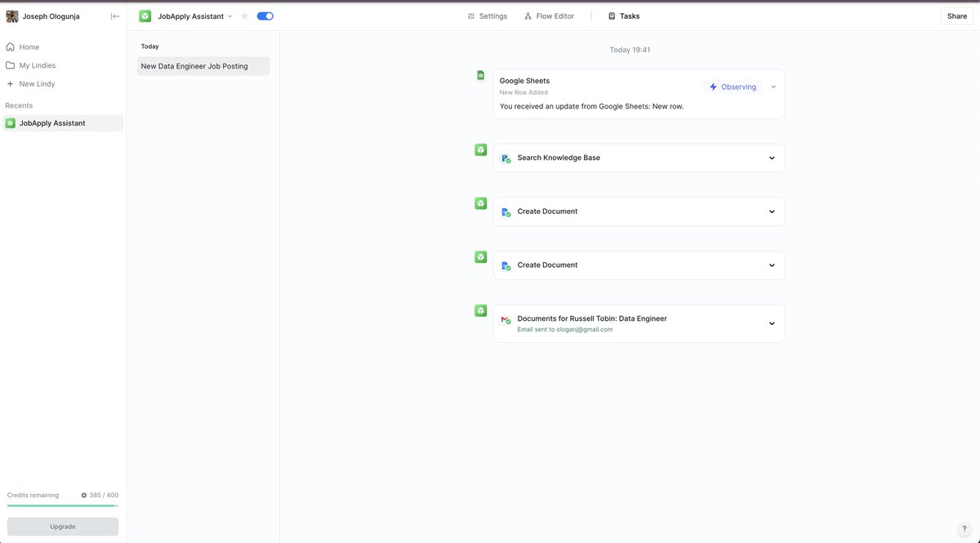This screenshot has width=980, height=543.
Task: Expand the Documents for Russell Tobin email step
Action: [x=772, y=323]
